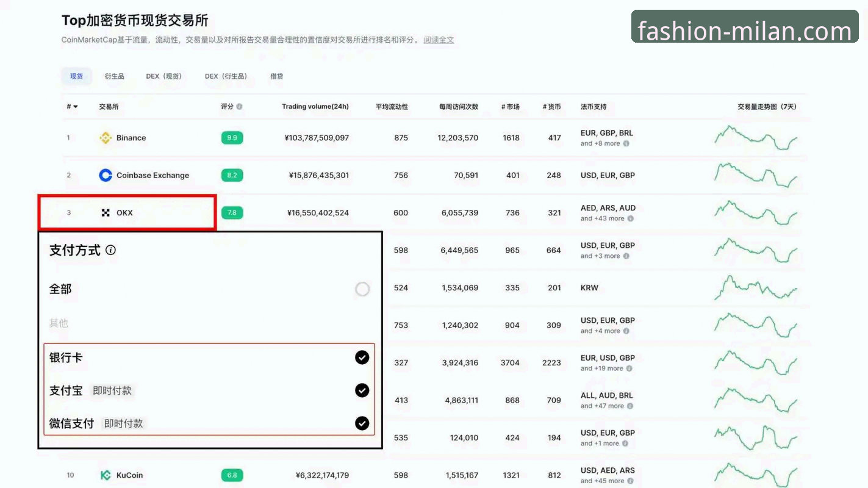Click OKX's 7.8 score badge
868x488 pixels.
232,213
